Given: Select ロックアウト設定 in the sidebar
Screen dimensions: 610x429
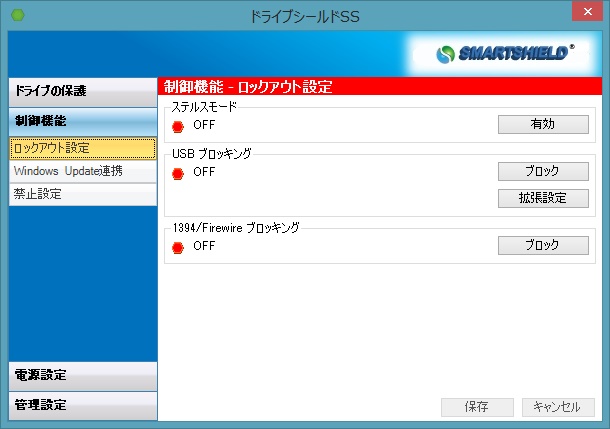Looking at the screenshot, I should click(x=82, y=148).
